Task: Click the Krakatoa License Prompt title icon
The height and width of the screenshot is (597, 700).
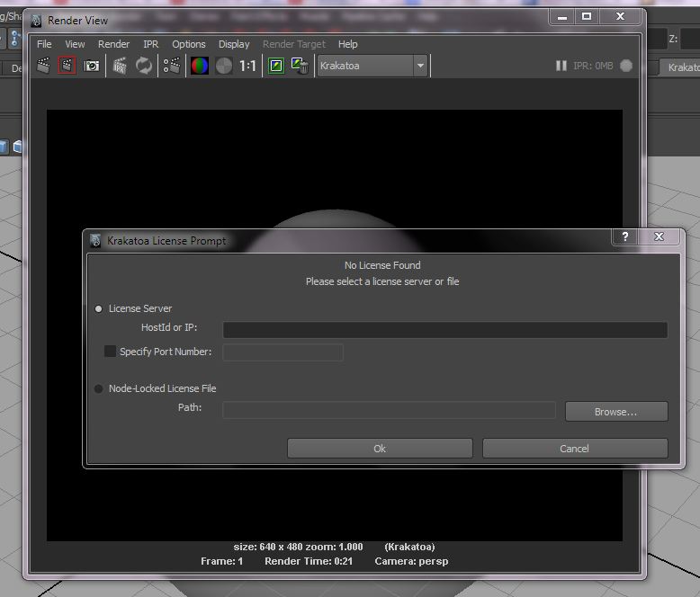Action: (95, 240)
